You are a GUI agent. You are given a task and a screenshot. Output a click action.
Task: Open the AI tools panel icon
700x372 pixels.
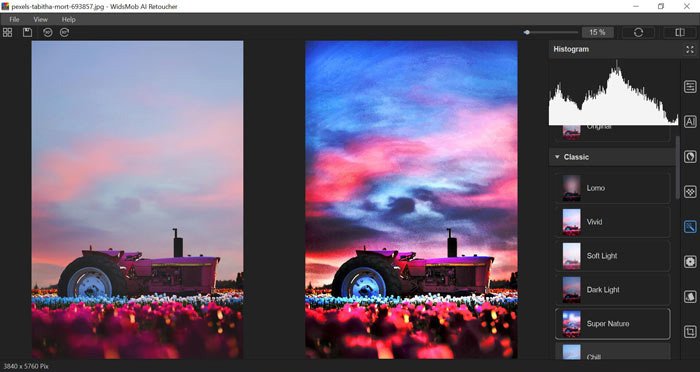(x=690, y=121)
